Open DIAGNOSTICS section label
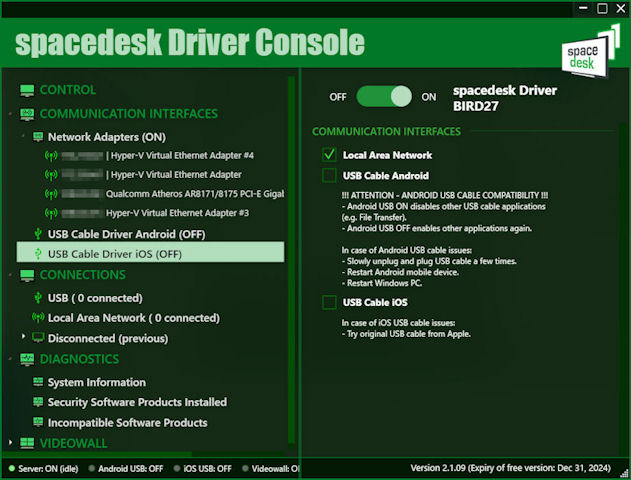Image resolution: width=631 pixels, height=480 pixels. click(79, 359)
